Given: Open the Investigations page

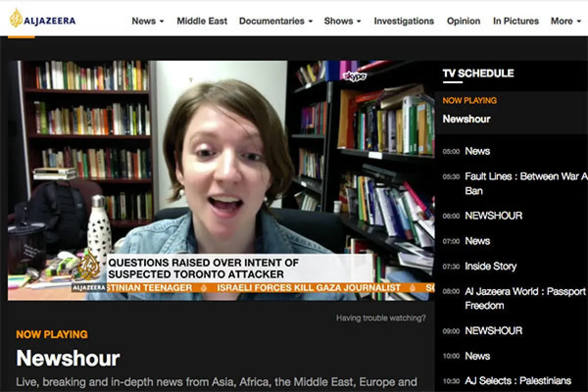Looking at the screenshot, I should (404, 21).
